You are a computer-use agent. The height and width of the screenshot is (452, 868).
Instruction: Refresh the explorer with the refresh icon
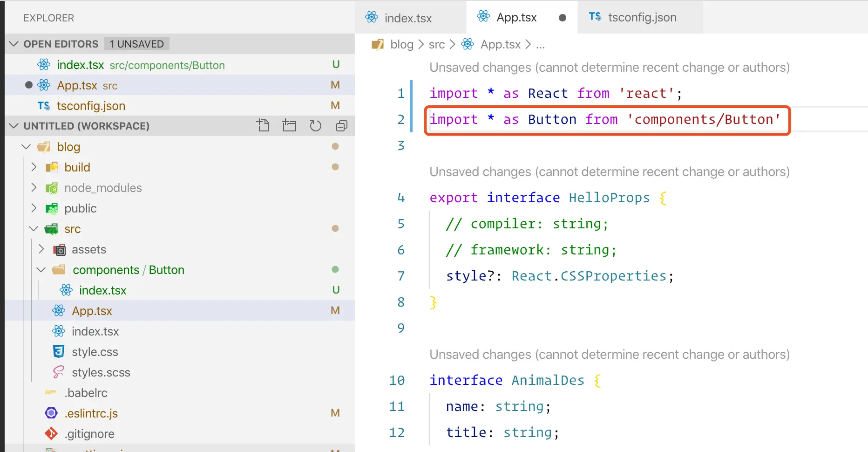pyautogui.click(x=316, y=125)
